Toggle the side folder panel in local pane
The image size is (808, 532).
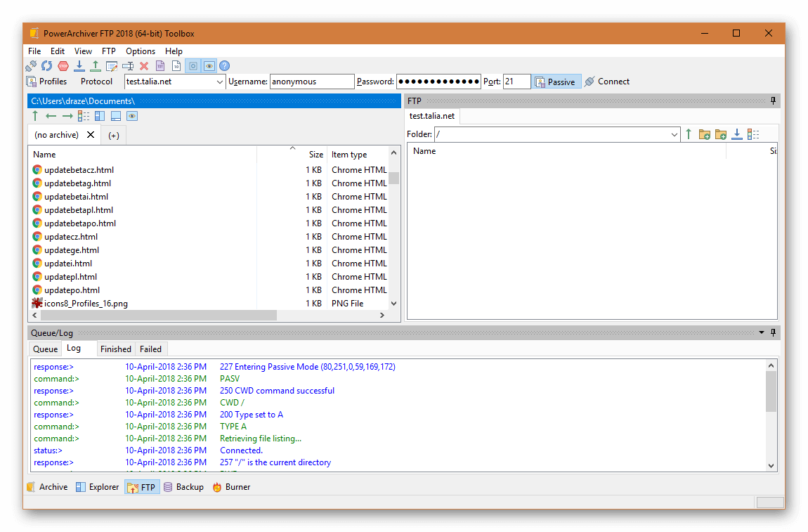[100, 116]
